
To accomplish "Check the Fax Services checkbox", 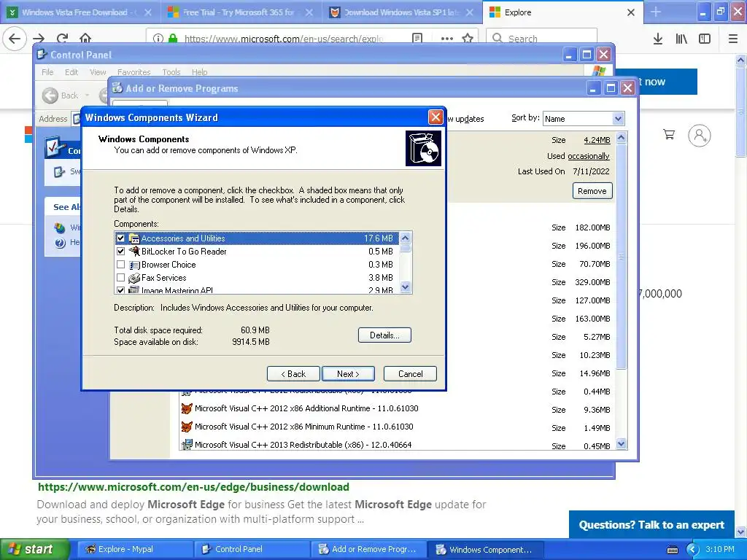I will tap(120, 277).
